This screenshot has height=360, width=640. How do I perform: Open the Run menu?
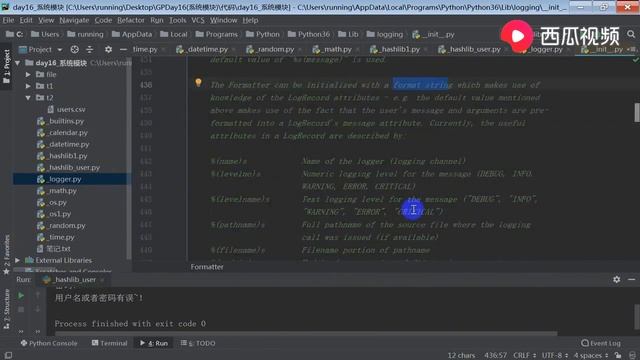157,20
